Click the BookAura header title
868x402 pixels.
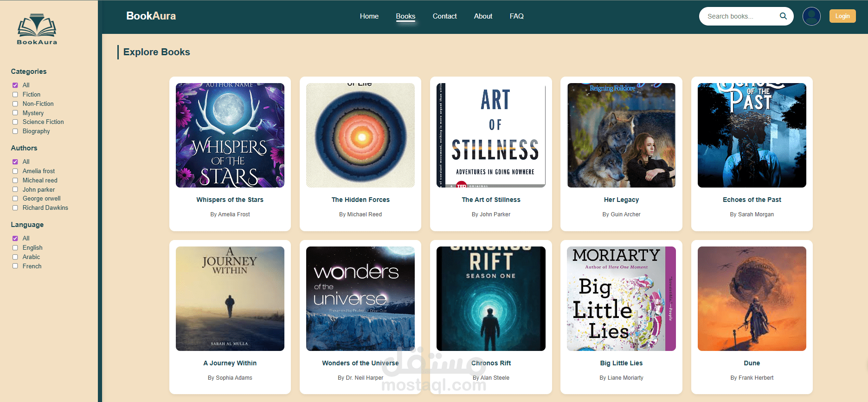[151, 16]
